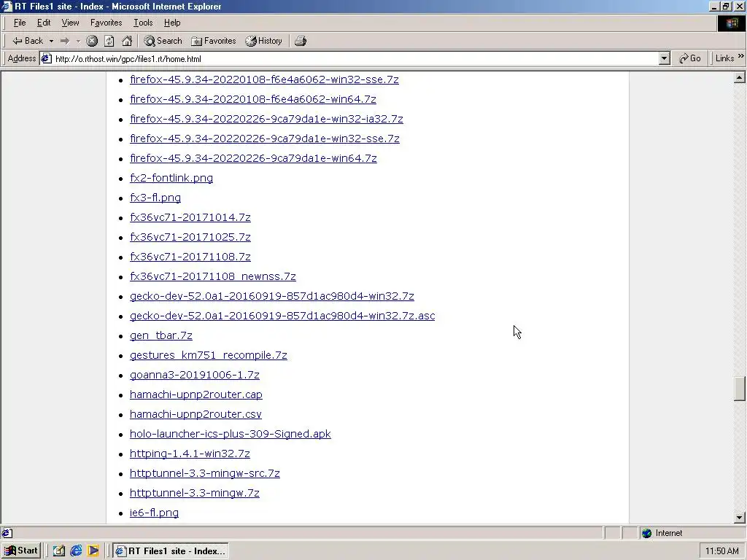The width and height of the screenshot is (747, 560).
Task: Open the ie6-fl.png link
Action: pos(155,513)
